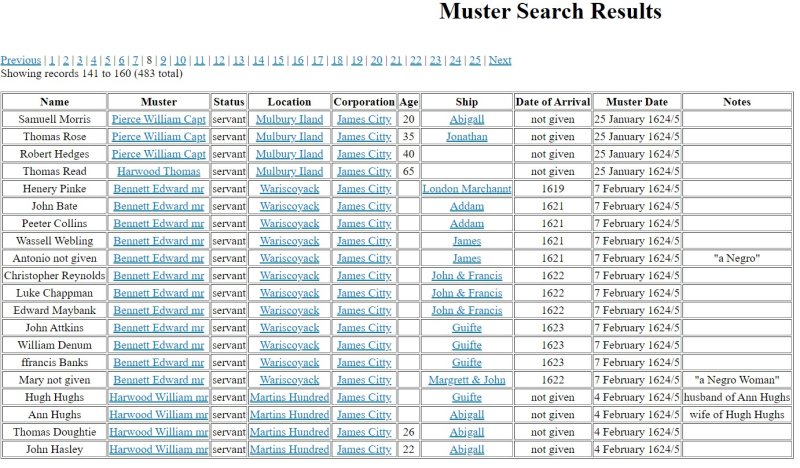Open Wariscoyack location in John Bate row

point(289,206)
